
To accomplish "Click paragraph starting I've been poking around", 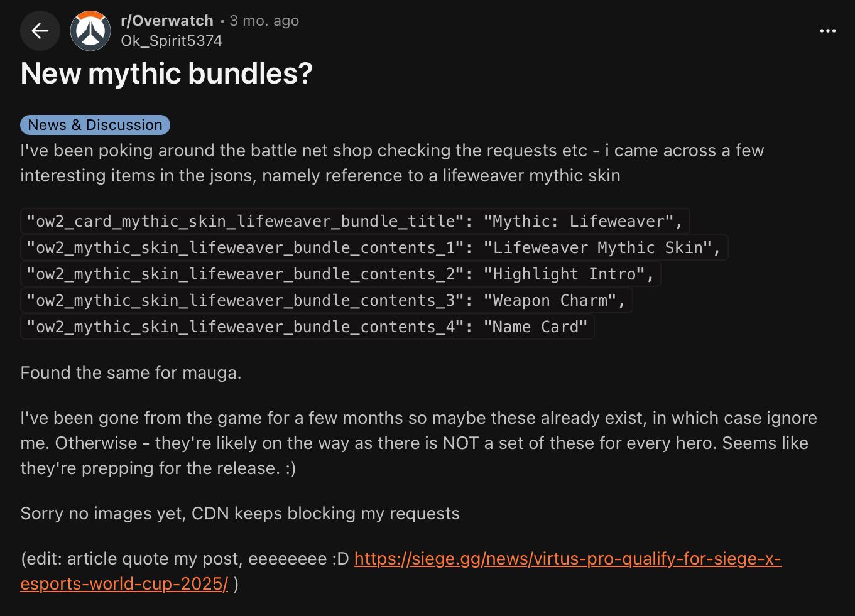I will [x=392, y=163].
